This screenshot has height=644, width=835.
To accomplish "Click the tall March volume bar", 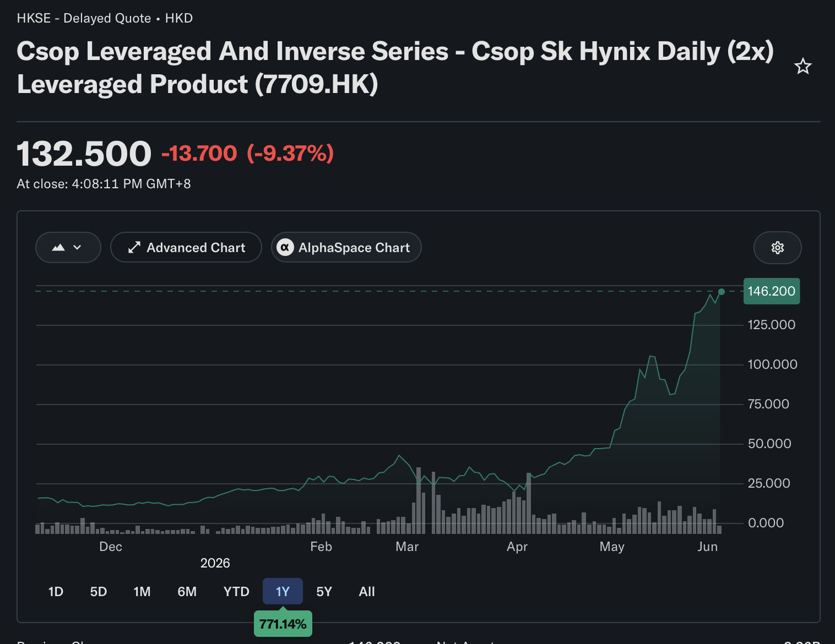I will (x=419, y=500).
